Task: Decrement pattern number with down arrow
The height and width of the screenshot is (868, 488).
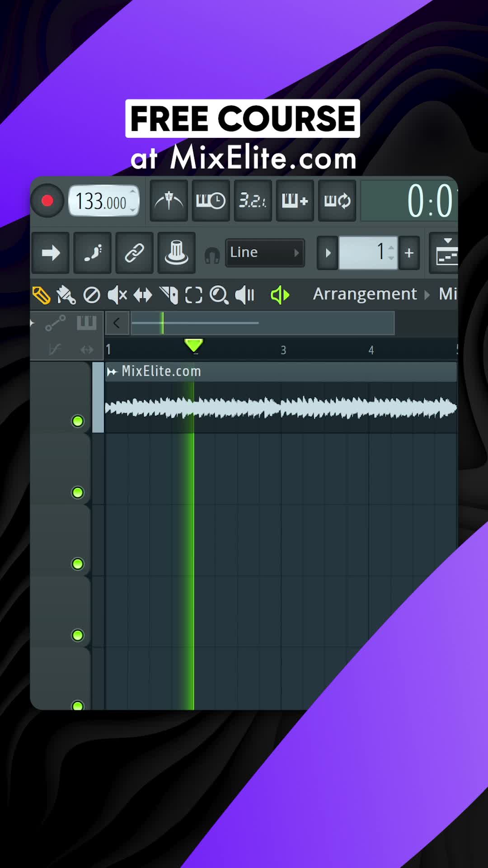Action: pos(391,258)
